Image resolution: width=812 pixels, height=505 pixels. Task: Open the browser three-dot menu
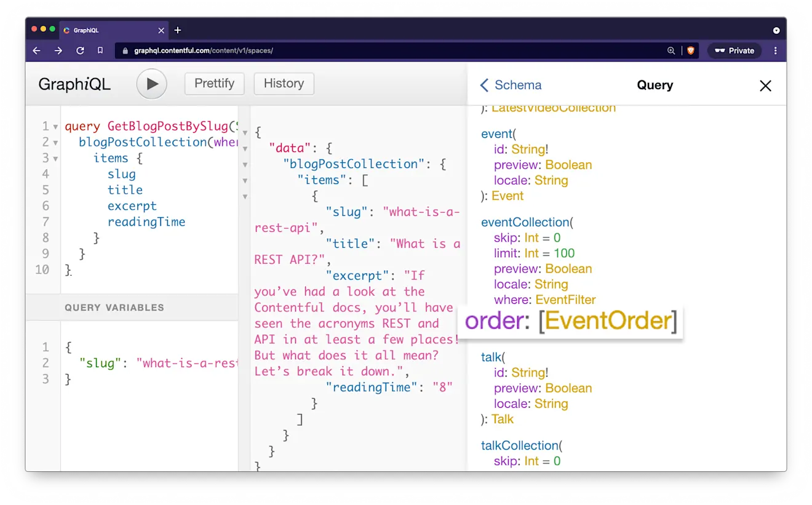775,50
